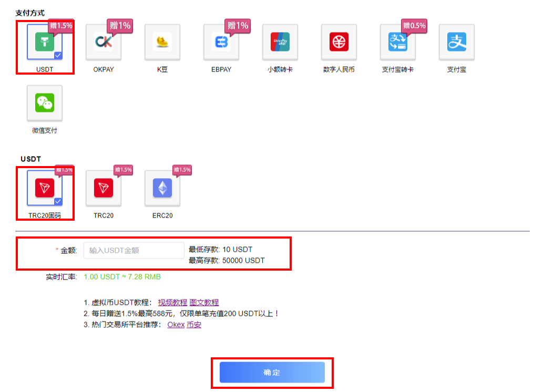544x392 pixels.
Task: Select 小额转卡 UnionPay option
Action: pyautogui.click(x=280, y=42)
